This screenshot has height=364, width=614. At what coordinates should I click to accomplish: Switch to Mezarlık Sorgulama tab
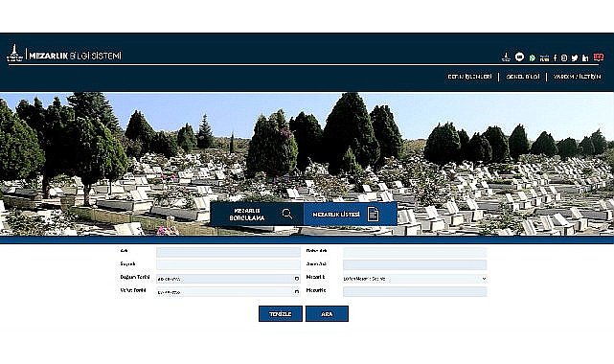pyautogui.click(x=257, y=215)
